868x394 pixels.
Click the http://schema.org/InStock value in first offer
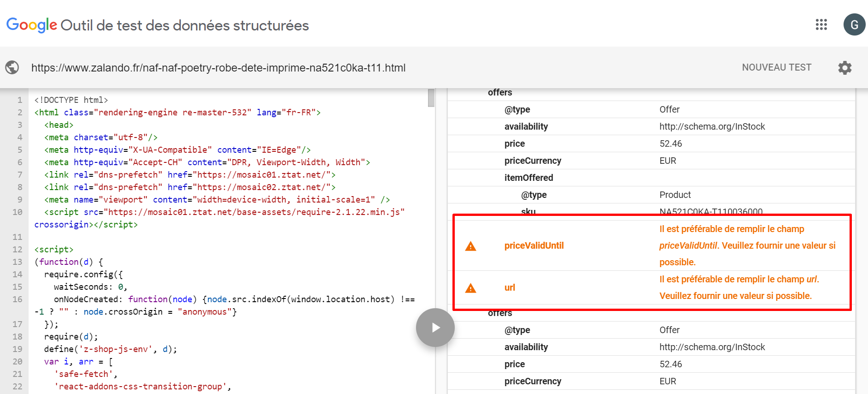point(712,126)
